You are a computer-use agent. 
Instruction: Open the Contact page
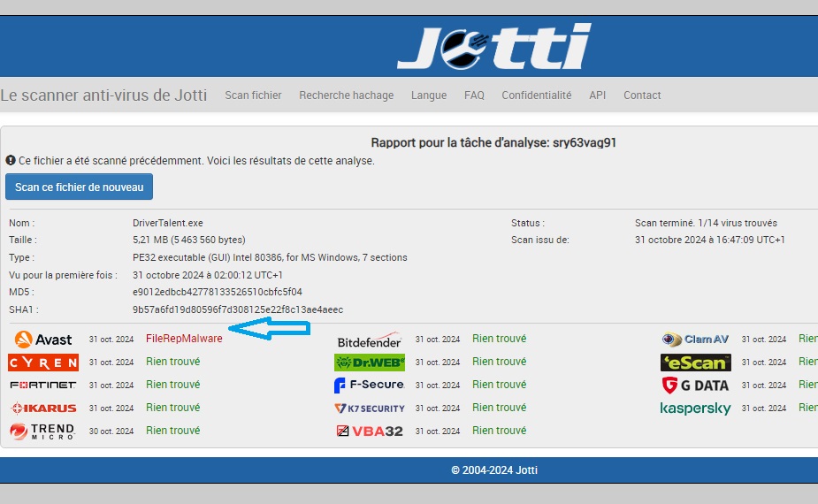642,95
